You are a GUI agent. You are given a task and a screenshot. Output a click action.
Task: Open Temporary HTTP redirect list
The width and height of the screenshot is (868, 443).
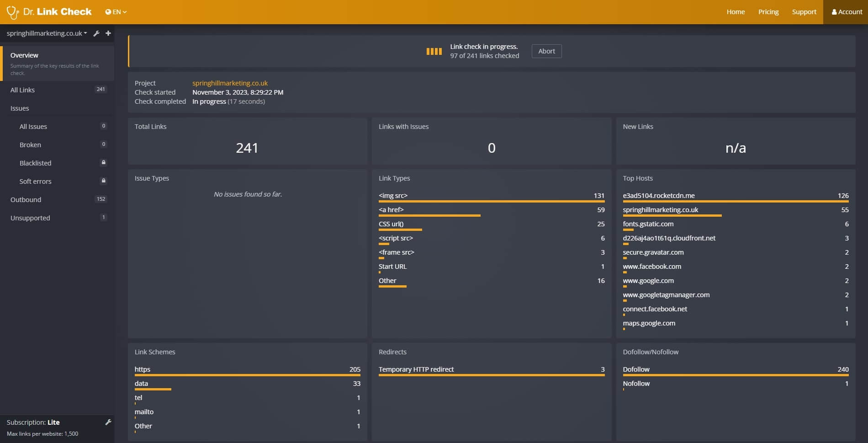point(416,369)
